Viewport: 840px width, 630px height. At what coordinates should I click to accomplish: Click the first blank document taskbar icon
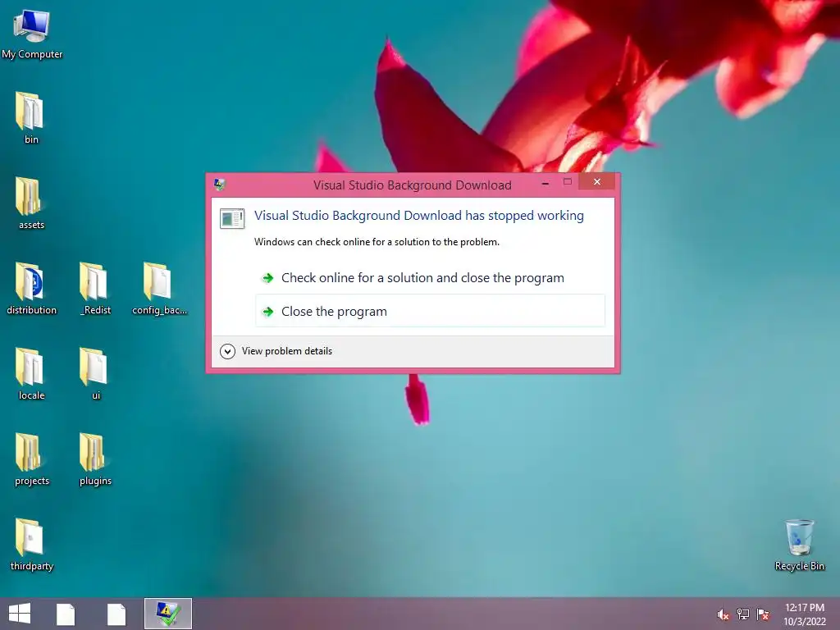pos(66,614)
